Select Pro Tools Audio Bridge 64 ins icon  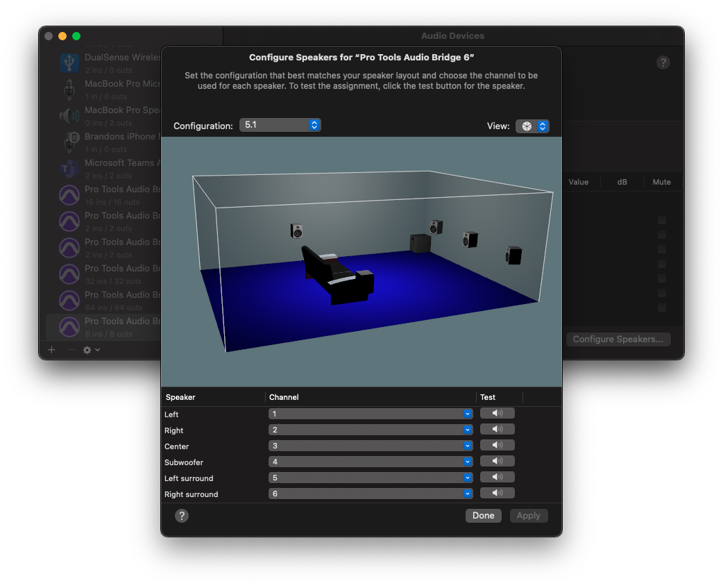tap(69, 300)
